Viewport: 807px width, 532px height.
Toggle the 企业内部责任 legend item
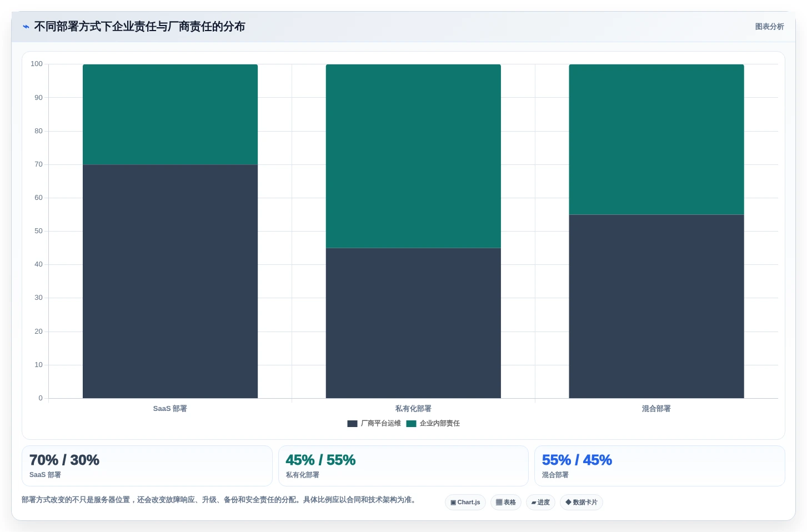(x=433, y=423)
